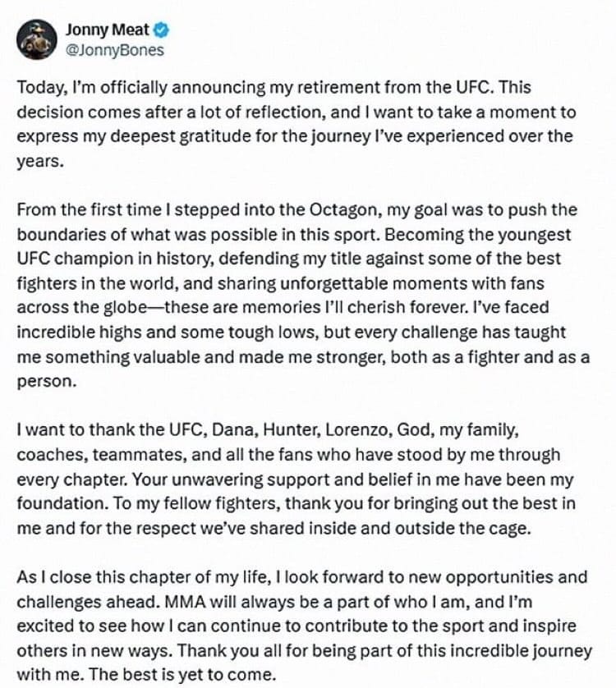
Task: Open Jonny Meat's profile avatar picture
Action: pos(37,39)
